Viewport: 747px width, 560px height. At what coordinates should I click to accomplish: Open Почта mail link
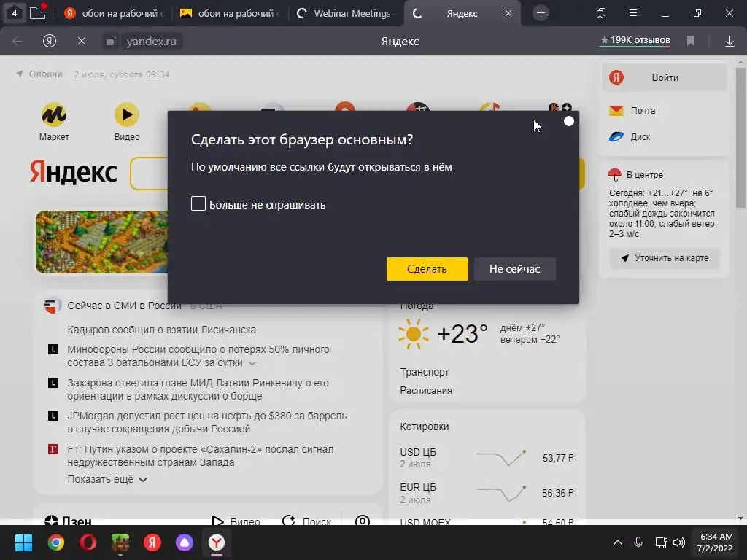[632, 111]
